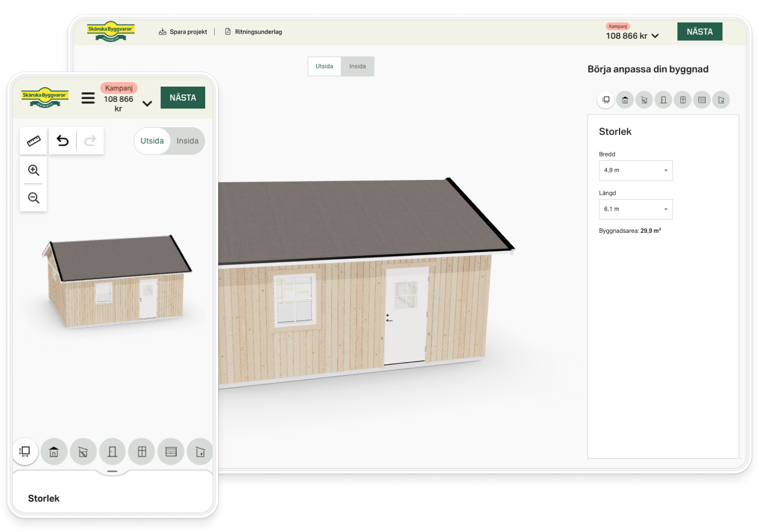Click Spara projekt link
Screen dimensions: 759x532
tap(183, 32)
